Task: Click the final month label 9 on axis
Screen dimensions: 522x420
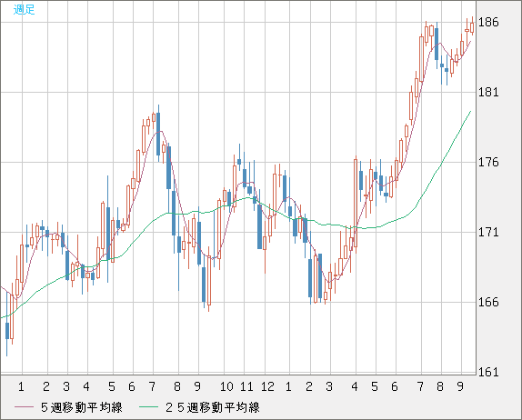Action: pos(460,386)
